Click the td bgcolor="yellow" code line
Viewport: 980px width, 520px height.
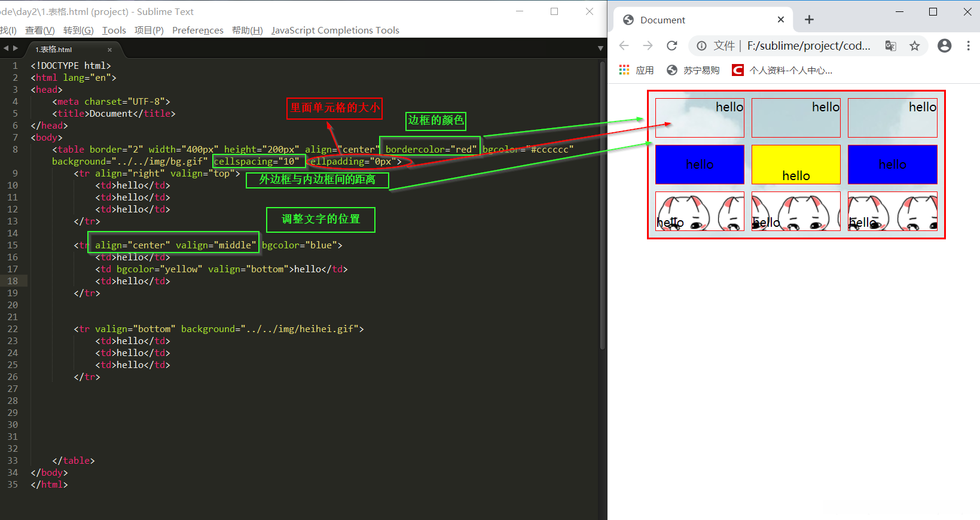pyautogui.click(x=221, y=269)
